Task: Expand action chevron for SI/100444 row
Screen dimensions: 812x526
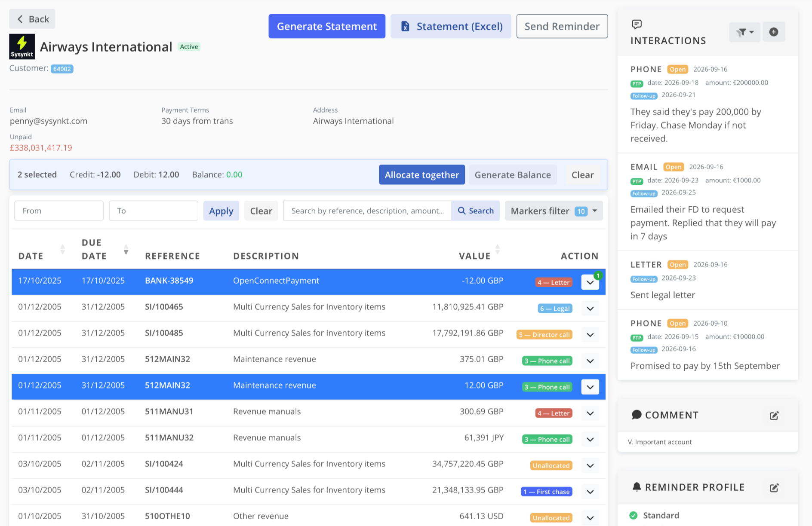Action: tap(590, 492)
